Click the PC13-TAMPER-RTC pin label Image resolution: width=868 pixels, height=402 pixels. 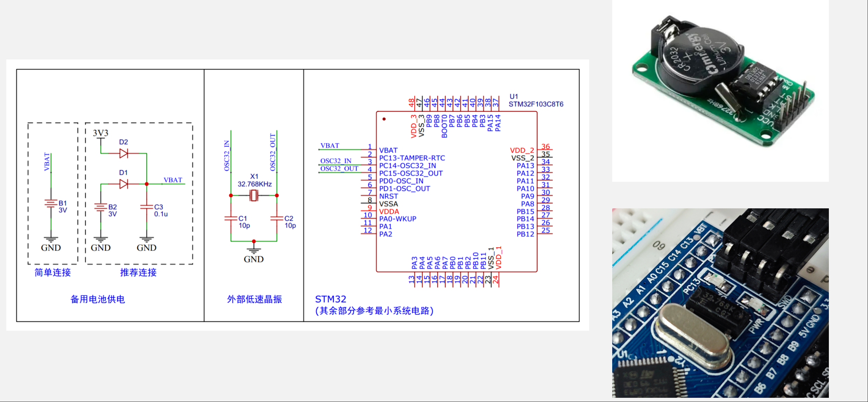pos(412,158)
